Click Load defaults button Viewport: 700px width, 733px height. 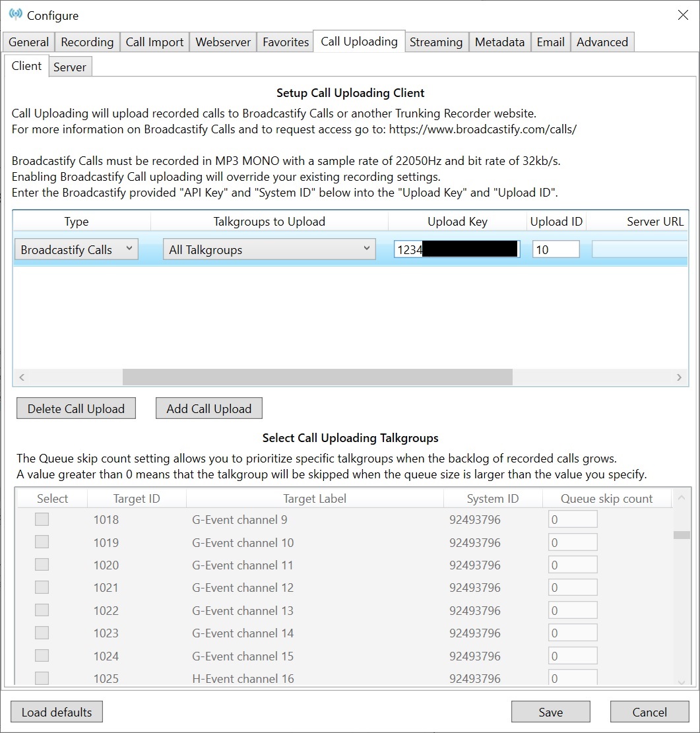(x=57, y=712)
